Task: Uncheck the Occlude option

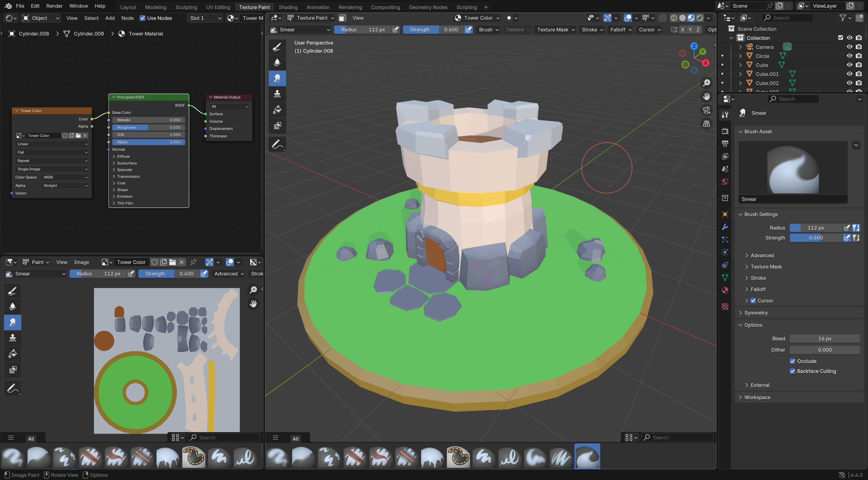Action: click(x=792, y=361)
